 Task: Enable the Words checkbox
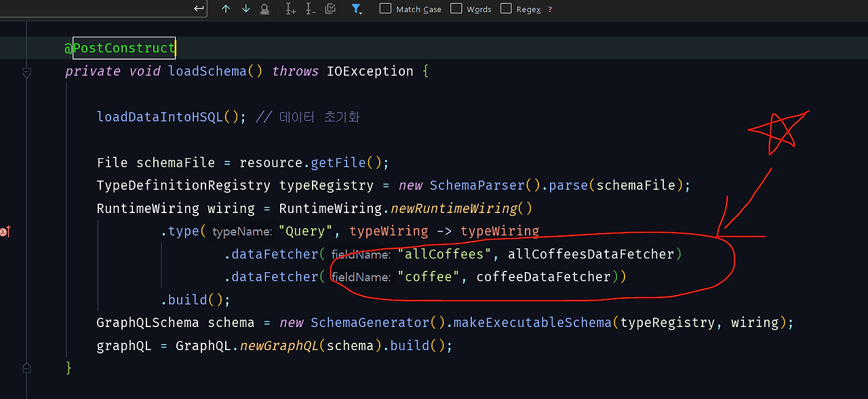[456, 9]
